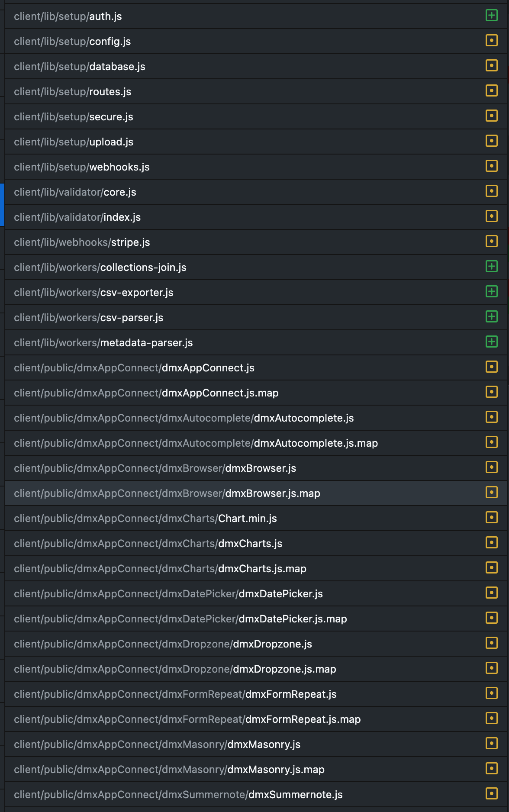Click the blue marker on left edge
Viewport: 509px width, 812px height.
(2, 204)
